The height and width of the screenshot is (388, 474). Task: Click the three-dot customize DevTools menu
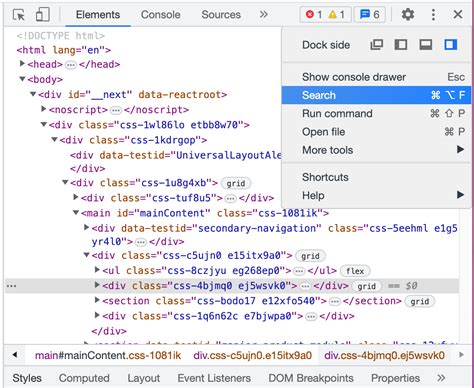[x=433, y=15]
